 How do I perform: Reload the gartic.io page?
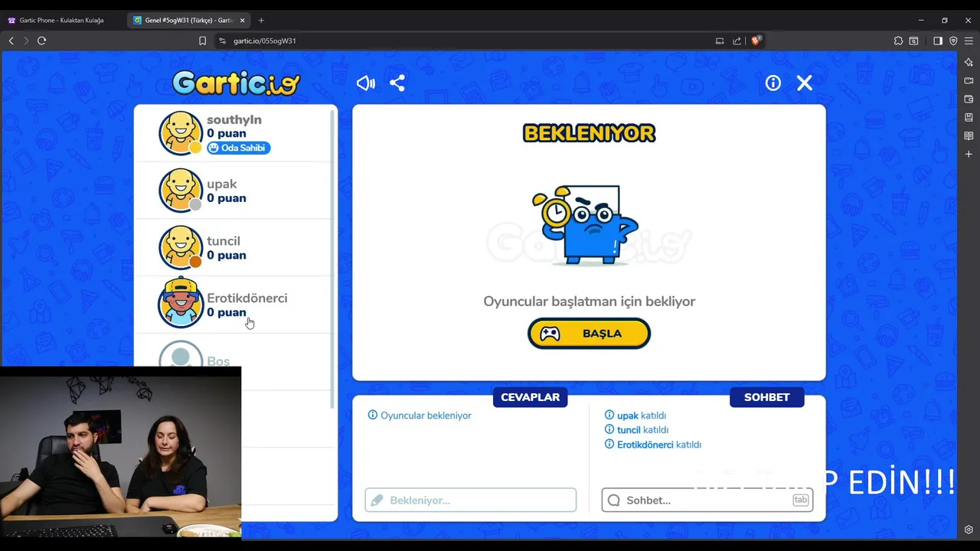click(x=41, y=41)
